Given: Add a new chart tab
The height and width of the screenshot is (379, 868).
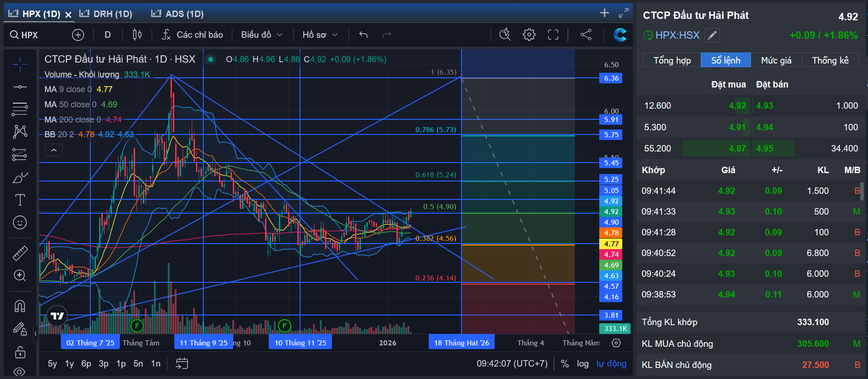Looking at the screenshot, I should [x=604, y=13].
